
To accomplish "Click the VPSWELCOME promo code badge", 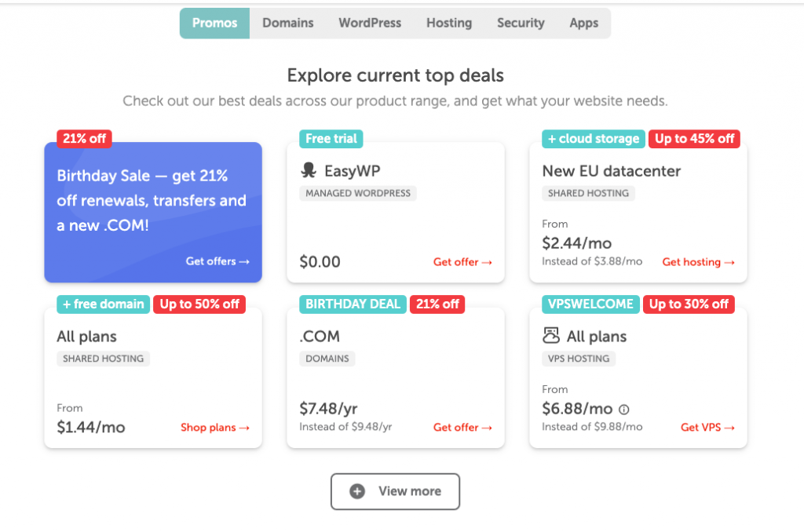I will point(590,304).
